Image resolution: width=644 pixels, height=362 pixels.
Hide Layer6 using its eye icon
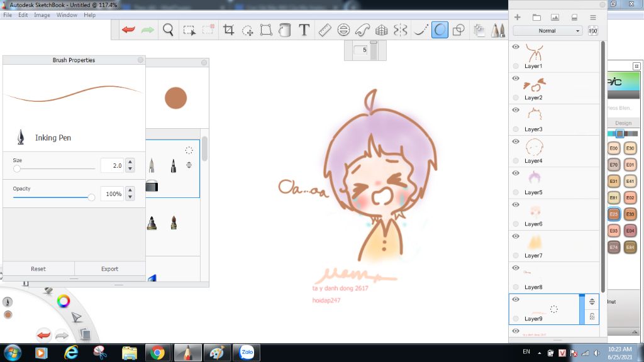point(516,205)
